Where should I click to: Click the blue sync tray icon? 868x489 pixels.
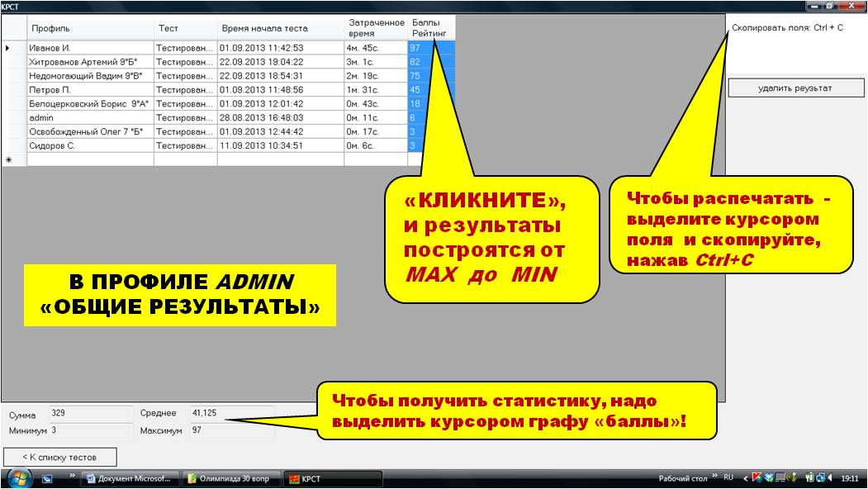click(x=820, y=477)
